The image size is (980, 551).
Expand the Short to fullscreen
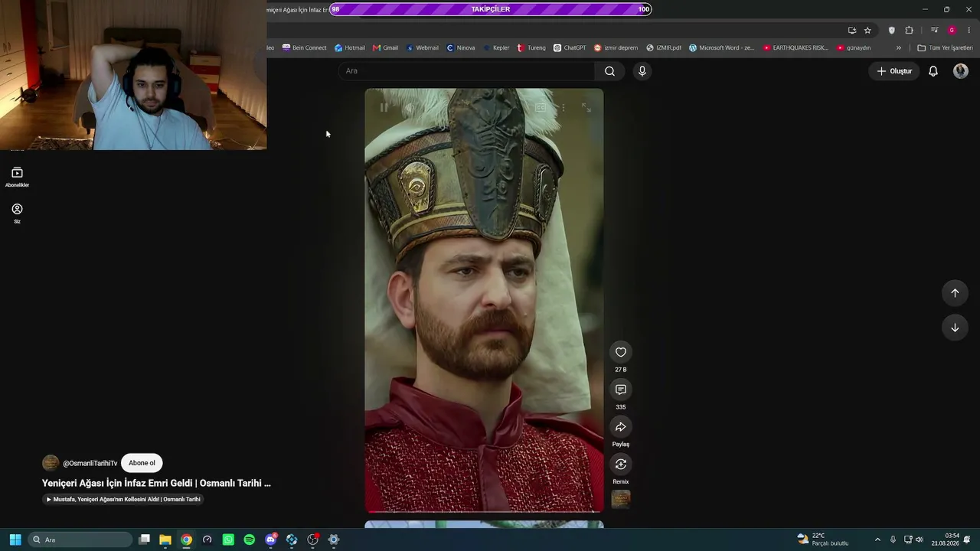click(586, 108)
